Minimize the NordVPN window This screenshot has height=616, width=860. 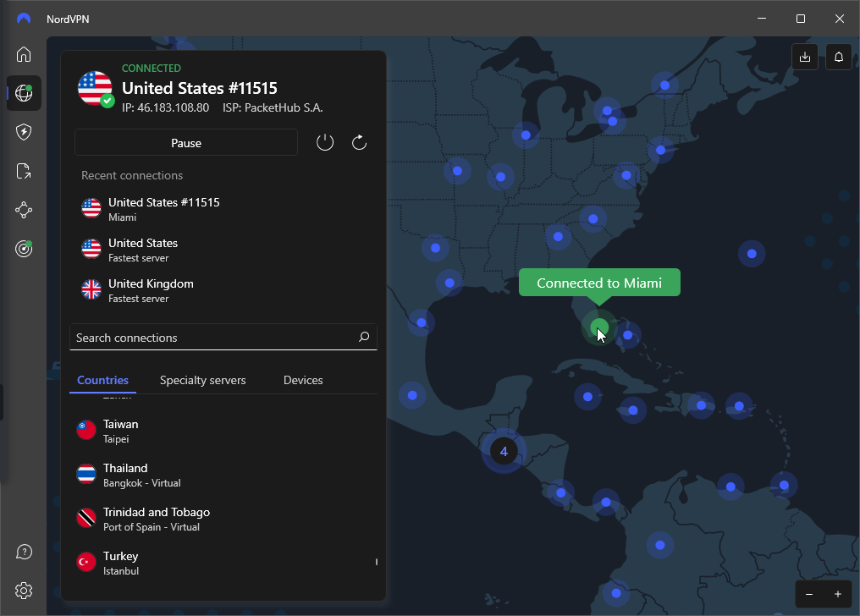(761, 19)
